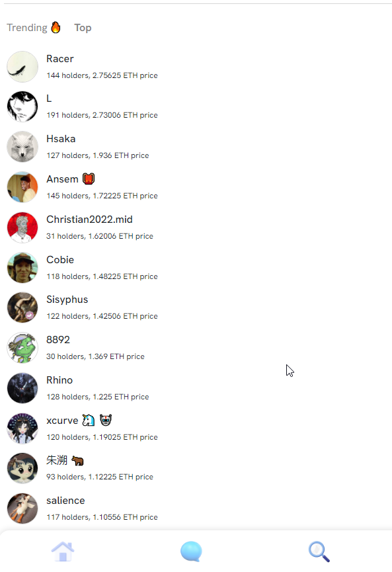Click Hsaka's white wolf avatar
The image size is (392, 572).
[x=22, y=147]
